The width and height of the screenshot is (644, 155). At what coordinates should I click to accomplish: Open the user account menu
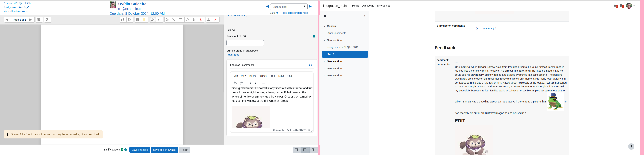point(630,6)
